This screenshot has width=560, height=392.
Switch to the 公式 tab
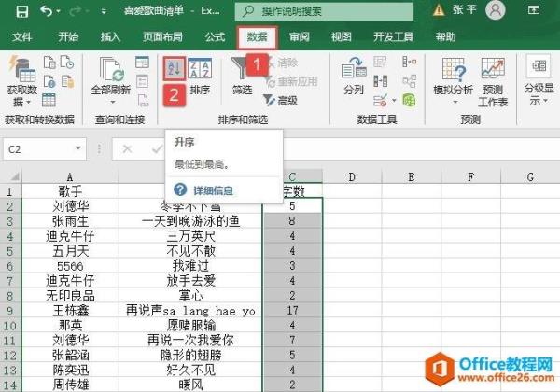click(x=215, y=36)
